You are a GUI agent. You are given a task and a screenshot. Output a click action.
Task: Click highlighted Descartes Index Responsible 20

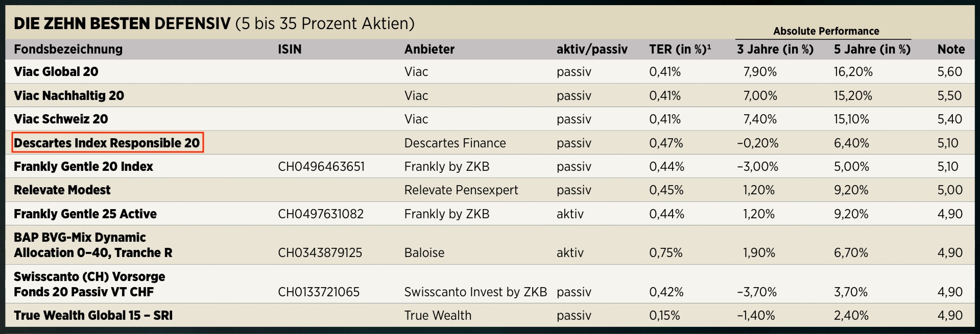107,143
